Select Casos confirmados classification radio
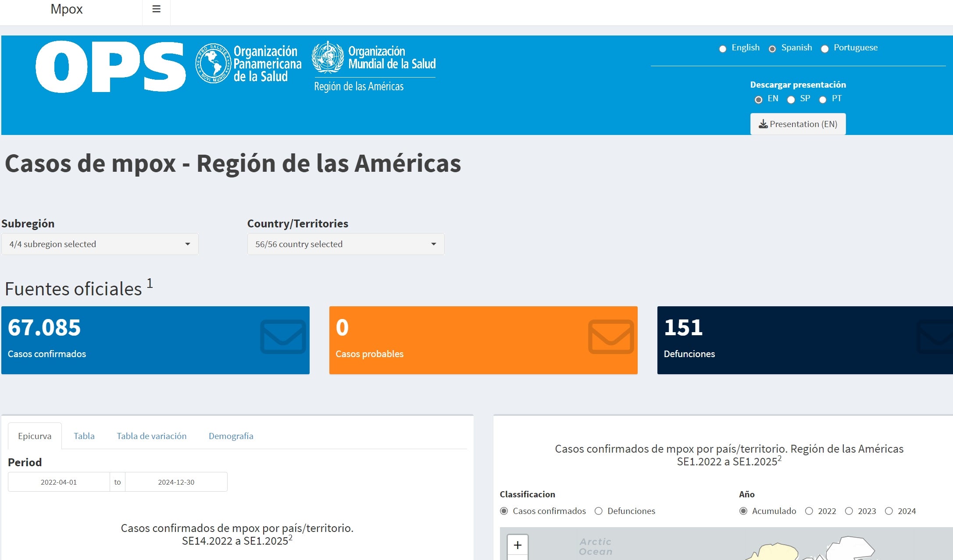The width and height of the screenshot is (953, 560). 504,511
